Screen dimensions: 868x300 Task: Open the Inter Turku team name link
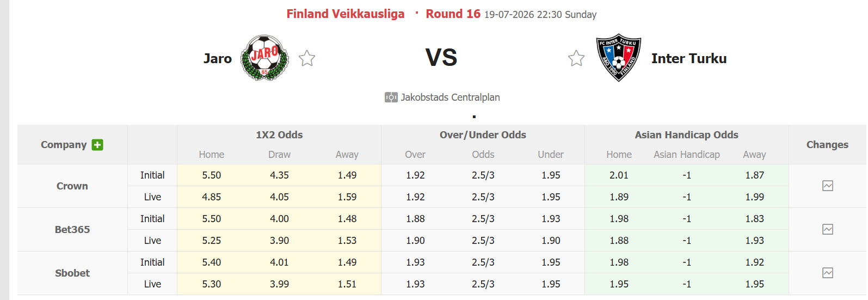(689, 58)
